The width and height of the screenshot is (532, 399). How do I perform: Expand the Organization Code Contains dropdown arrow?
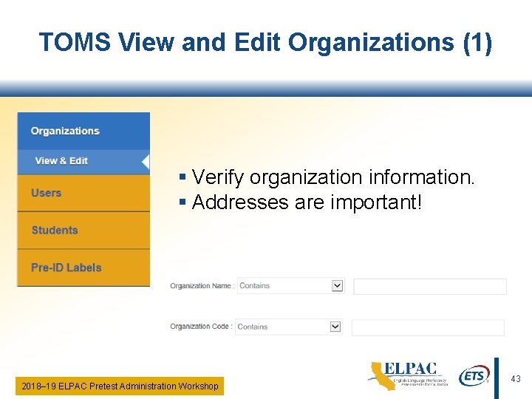click(335, 327)
